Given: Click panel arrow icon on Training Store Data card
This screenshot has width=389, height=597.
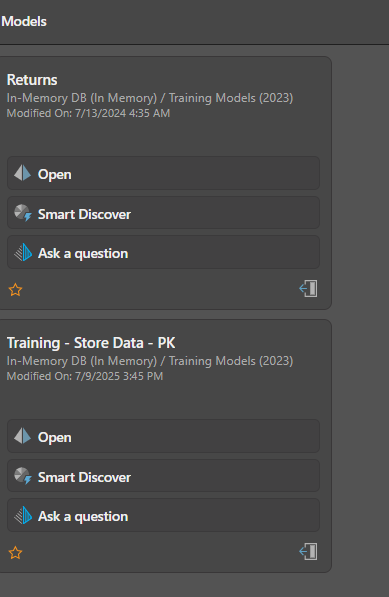Looking at the screenshot, I should [x=308, y=552].
